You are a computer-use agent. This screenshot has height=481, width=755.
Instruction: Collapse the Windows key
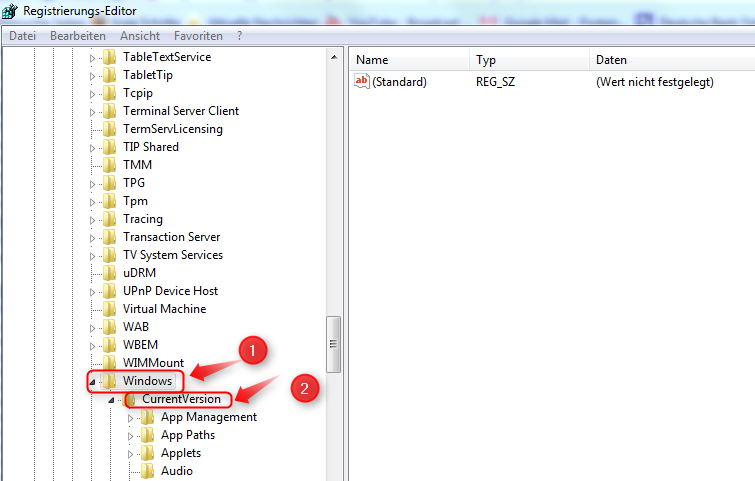[x=92, y=382]
